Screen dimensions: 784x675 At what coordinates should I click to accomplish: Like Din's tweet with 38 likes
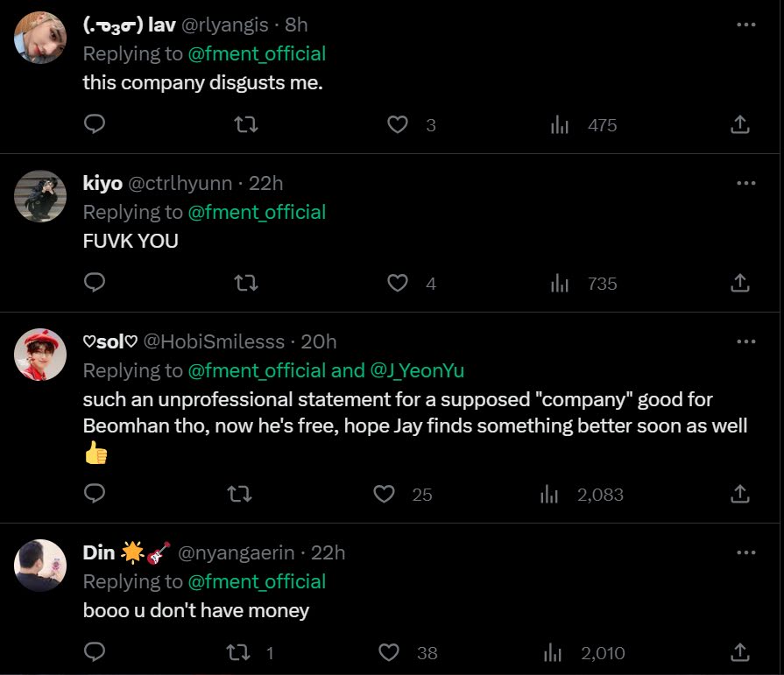pyautogui.click(x=390, y=653)
